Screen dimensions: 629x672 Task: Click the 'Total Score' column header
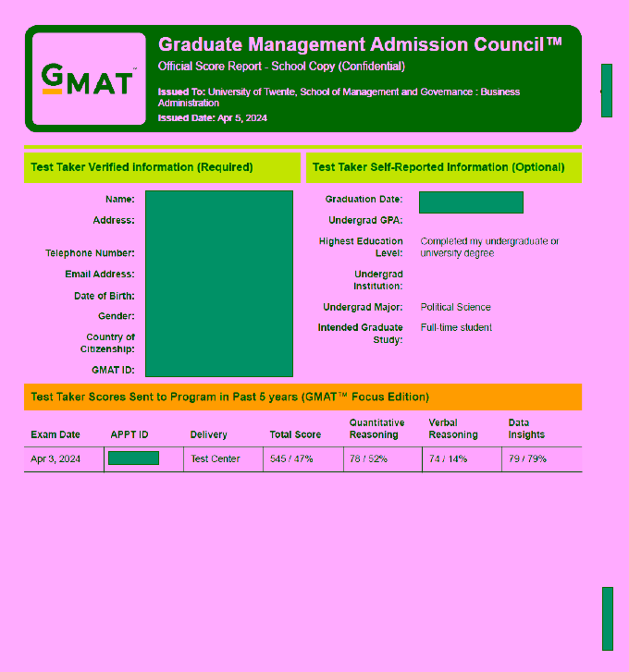point(295,434)
